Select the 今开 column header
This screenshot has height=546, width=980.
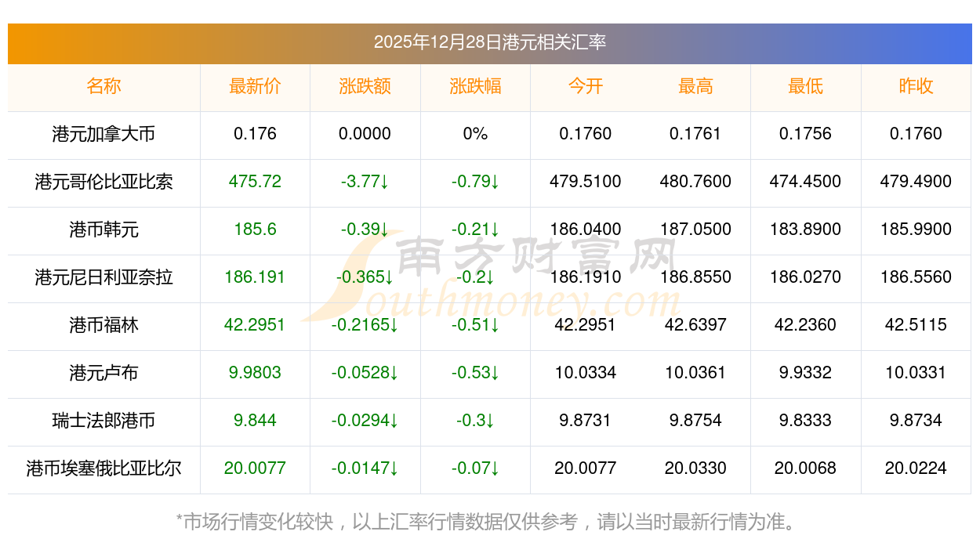(x=586, y=86)
